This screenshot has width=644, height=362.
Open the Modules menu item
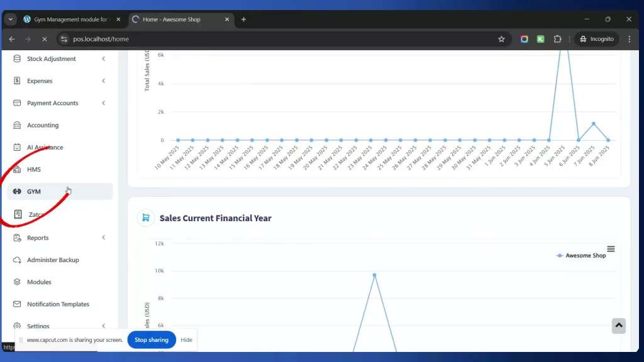tap(60, 282)
